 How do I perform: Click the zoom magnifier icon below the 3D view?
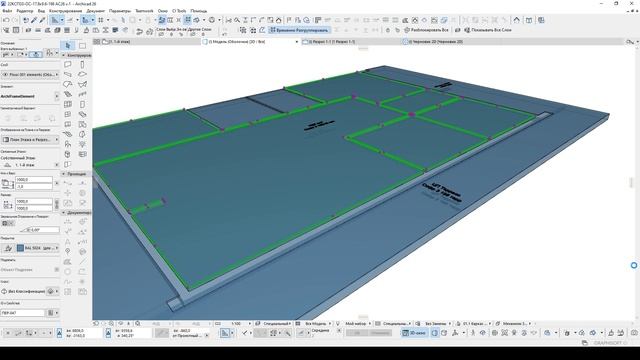[x=138, y=323]
